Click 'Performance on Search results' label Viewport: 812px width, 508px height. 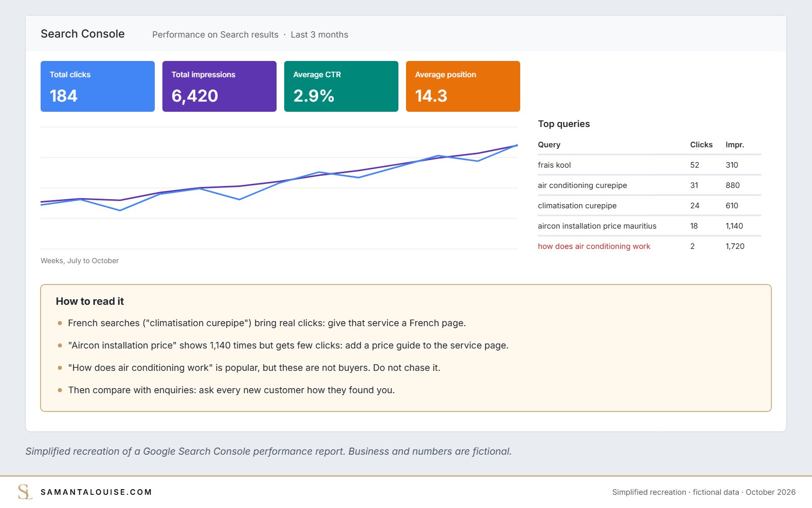point(215,35)
